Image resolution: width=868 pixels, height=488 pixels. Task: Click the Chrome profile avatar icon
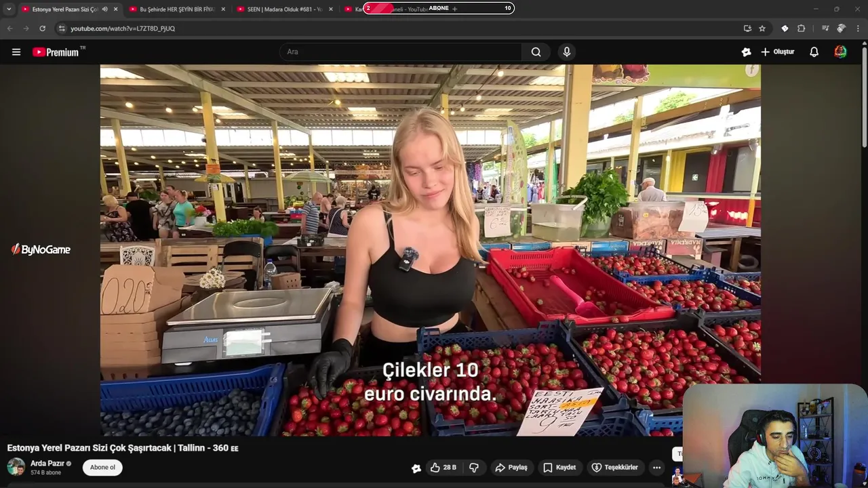point(842,28)
